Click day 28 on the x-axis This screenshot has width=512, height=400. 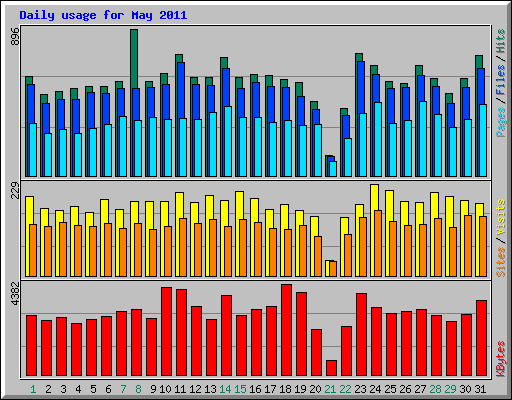435,389
